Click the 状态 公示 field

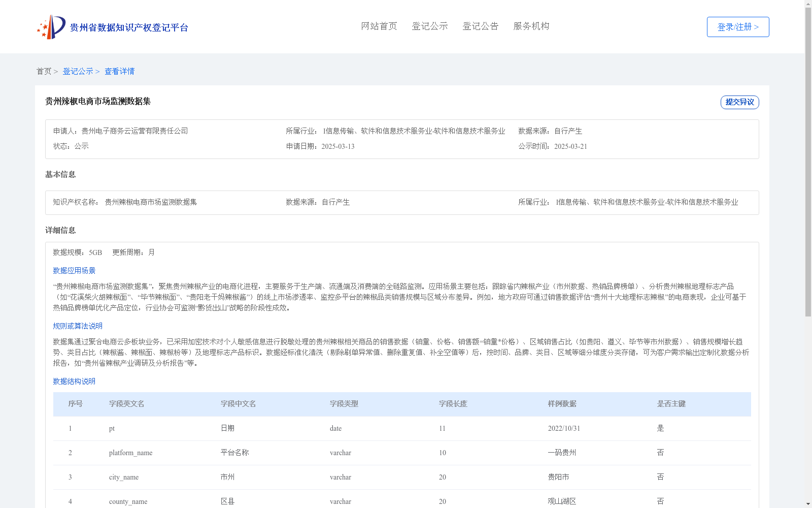coord(71,146)
